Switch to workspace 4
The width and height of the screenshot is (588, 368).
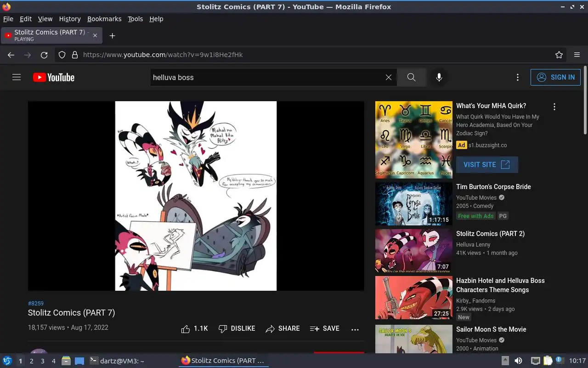coord(53,361)
